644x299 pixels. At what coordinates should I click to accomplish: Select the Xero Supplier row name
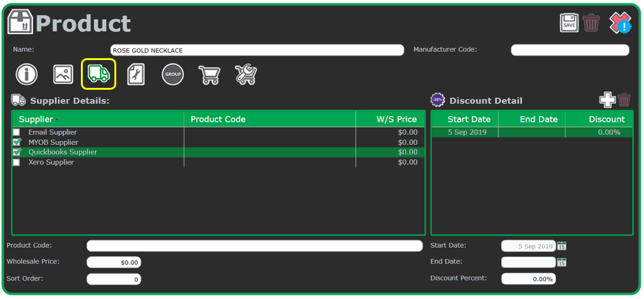click(51, 162)
